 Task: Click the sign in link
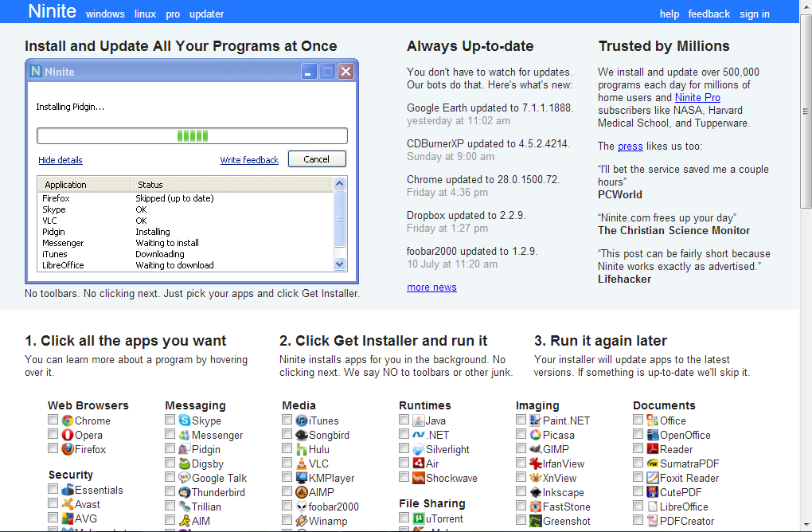click(755, 14)
